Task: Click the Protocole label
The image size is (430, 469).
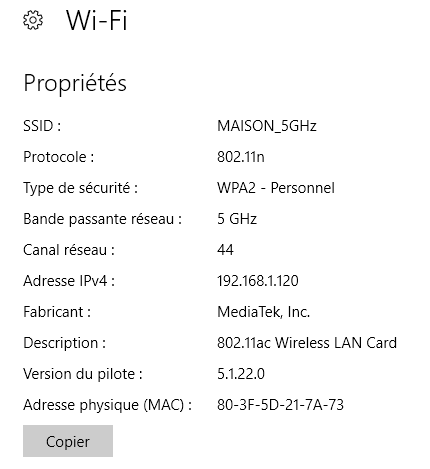Action: 59,157
